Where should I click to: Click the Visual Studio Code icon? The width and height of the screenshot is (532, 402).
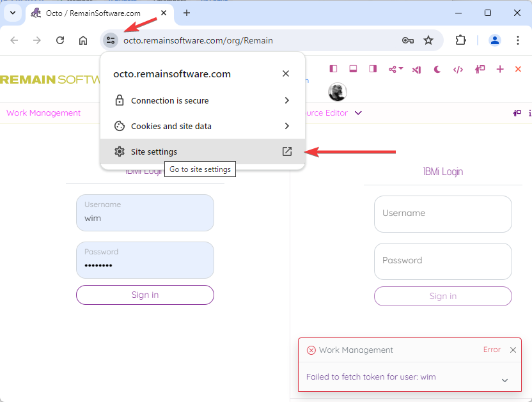(417, 70)
